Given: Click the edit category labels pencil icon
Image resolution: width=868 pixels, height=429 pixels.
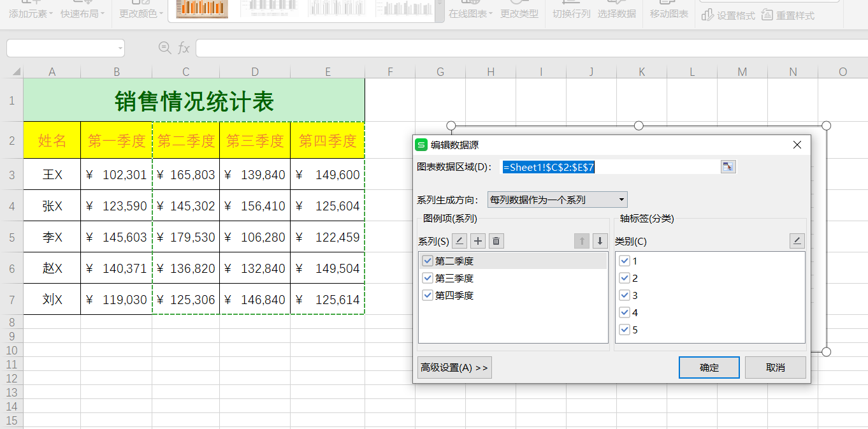Looking at the screenshot, I should pyautogui.click(x=797, y=241).
